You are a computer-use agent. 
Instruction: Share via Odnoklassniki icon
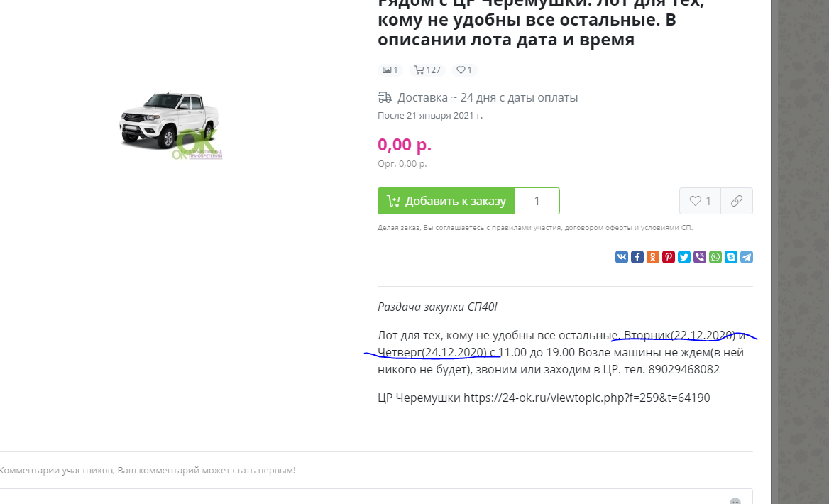tap(653, 257)
